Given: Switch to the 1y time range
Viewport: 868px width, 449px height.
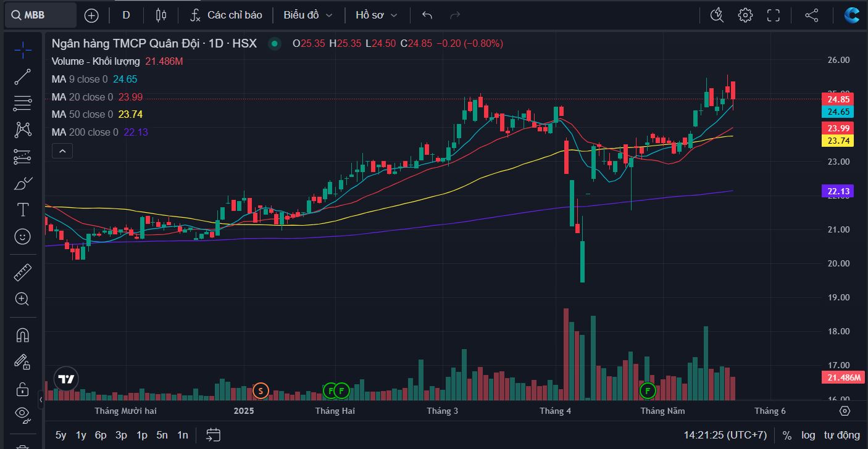Looking at the screenshot, I should point(81,435).
